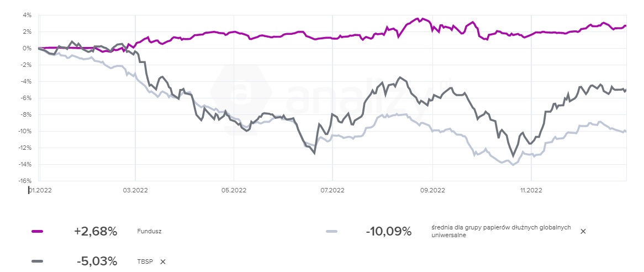Screen dimensions: 644x272
Task: Remove the średnia dla grupy series via X
Action: [583, 232]
